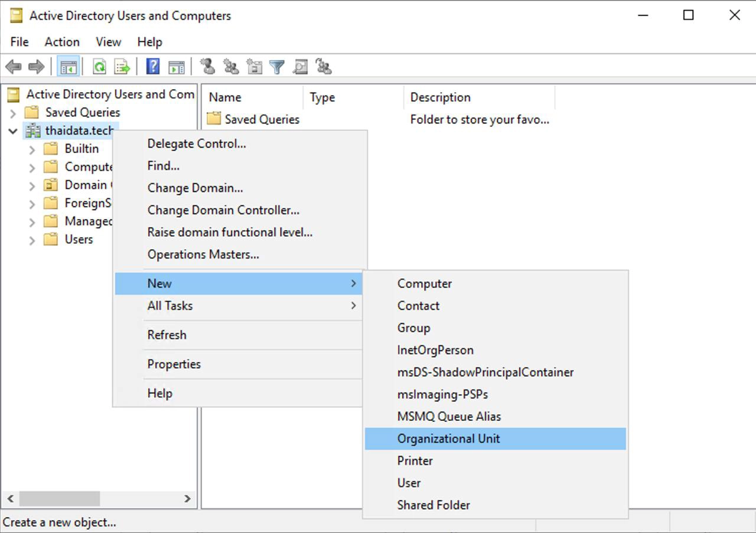The height and width of the screenshot is (533, 756).
Task: Choose Delegate Control from context menu
Action: pos(240,143)
